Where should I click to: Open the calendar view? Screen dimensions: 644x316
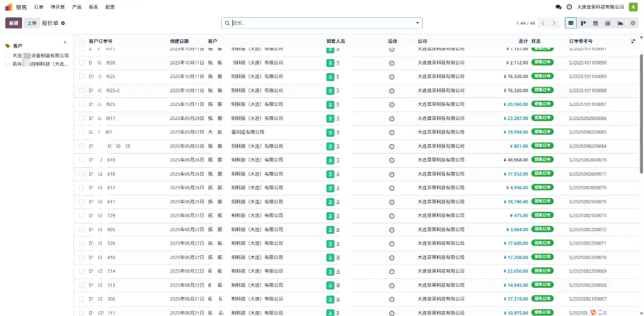(595, 23)
